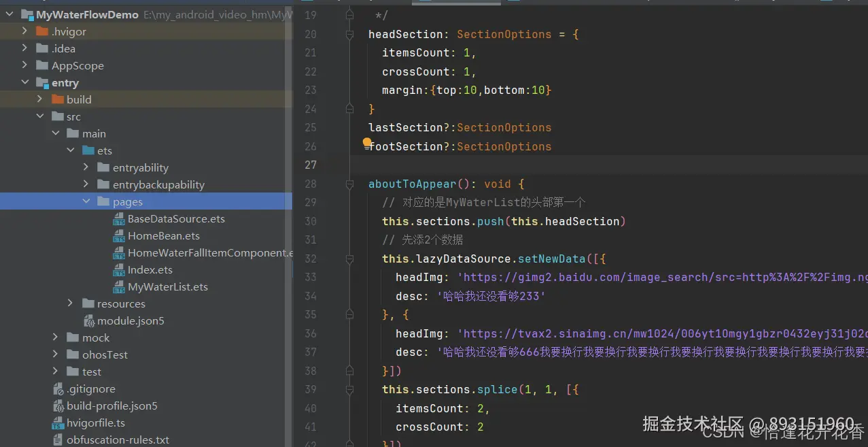Collapse the entry module
The width and height of the screenshot is (868, 447).
point(25,82)
